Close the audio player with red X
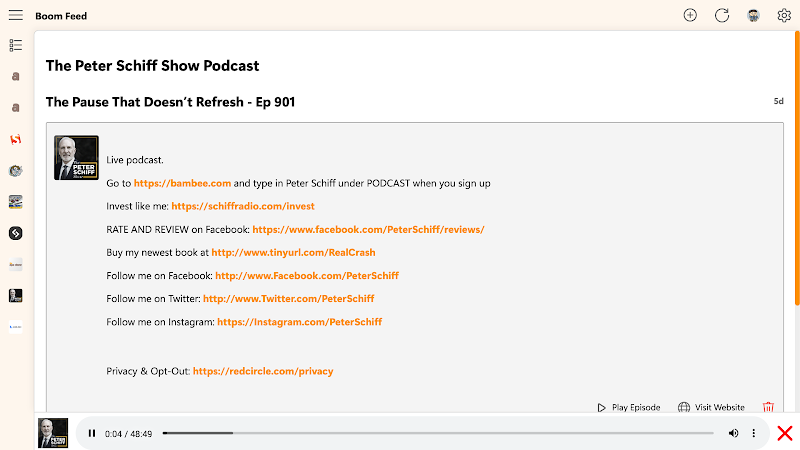 tap(785, 433)
